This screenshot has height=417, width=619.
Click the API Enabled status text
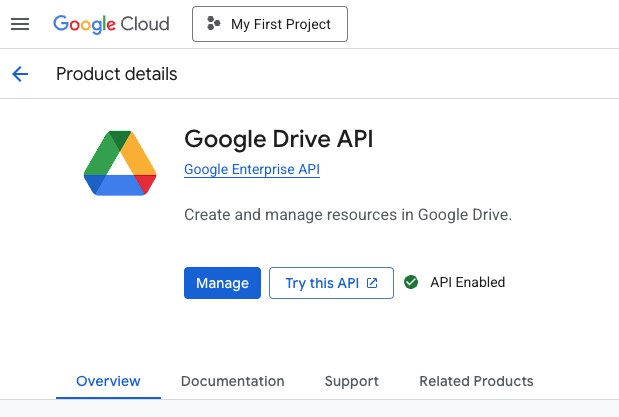click(x=467, y=282)
